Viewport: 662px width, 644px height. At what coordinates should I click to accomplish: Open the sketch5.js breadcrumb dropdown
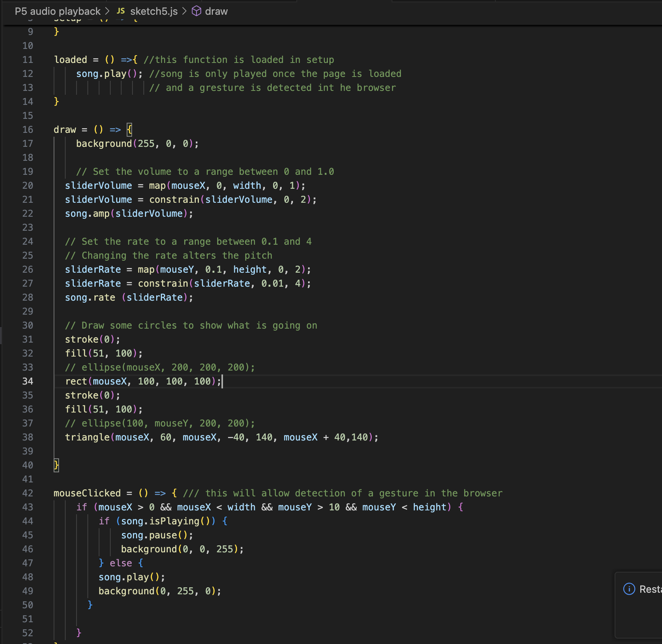pyautogui.click(x=153, y=11)
